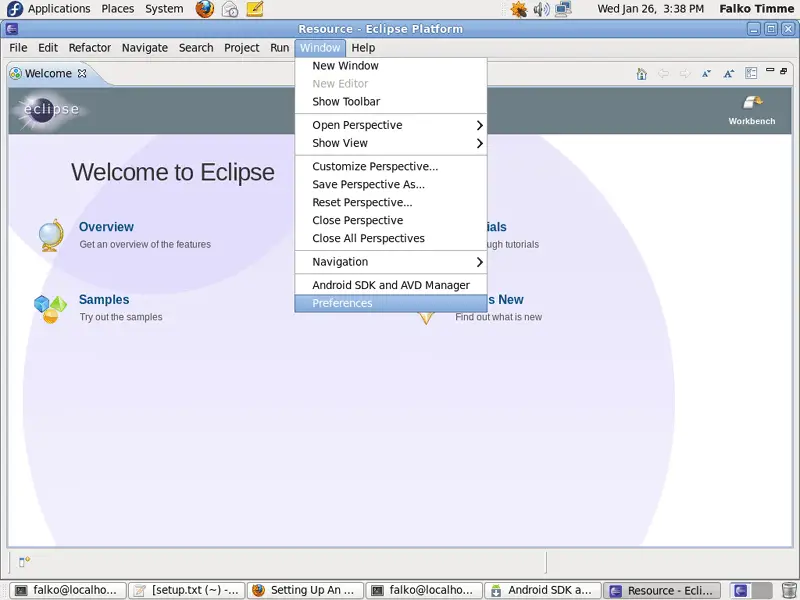Image resolution: width=800 pixels, height=600 pixels.
Task: Switch to Android SDK a... taskbar window
Action: (x=542, y=590)
